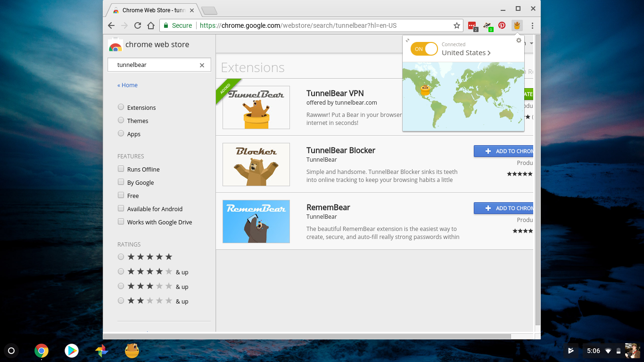644x362 pixels.
Task: Click the RememBear thumbnail image
Action: [x=256, y=222]
